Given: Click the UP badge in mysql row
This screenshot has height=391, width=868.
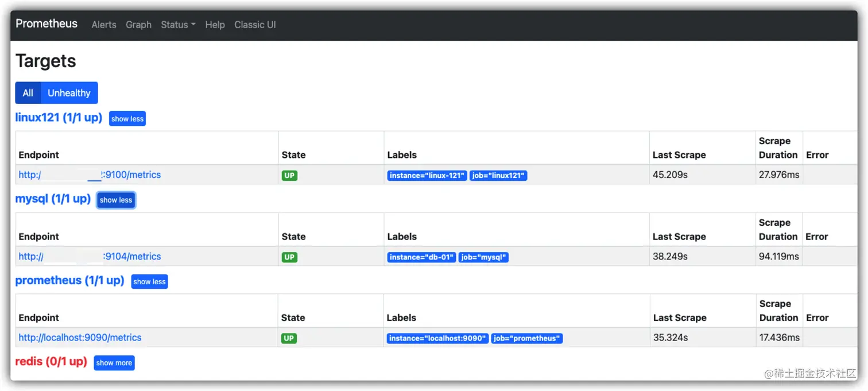Looking at the screenshot, I should pyautogui.click(x=289, y=257).
